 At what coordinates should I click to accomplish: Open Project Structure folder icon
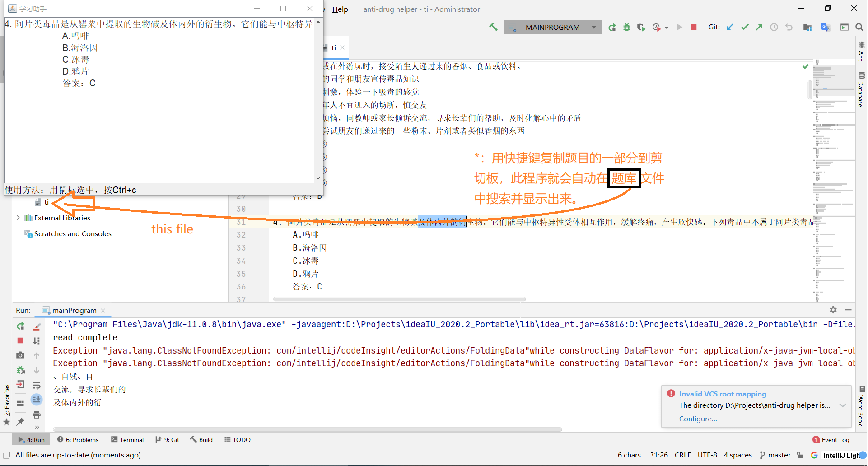pyautogui.click(x=807, y=27)
